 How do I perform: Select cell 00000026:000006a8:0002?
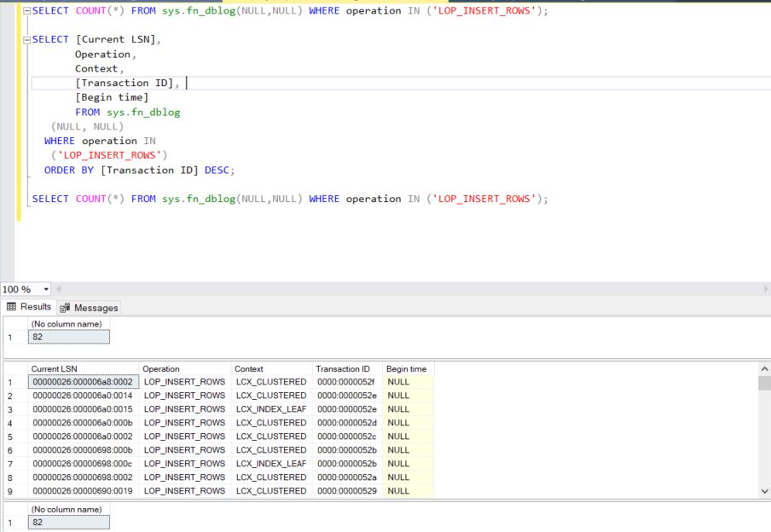(84, 382)
